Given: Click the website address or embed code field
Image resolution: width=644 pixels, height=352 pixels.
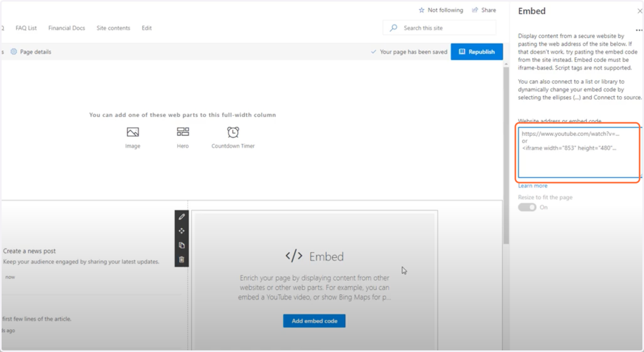Looking at the screenshot, I should (x=580, y=152).
